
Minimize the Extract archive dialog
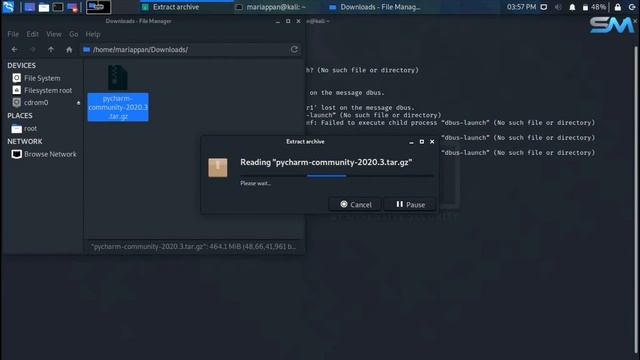(411, 142)
